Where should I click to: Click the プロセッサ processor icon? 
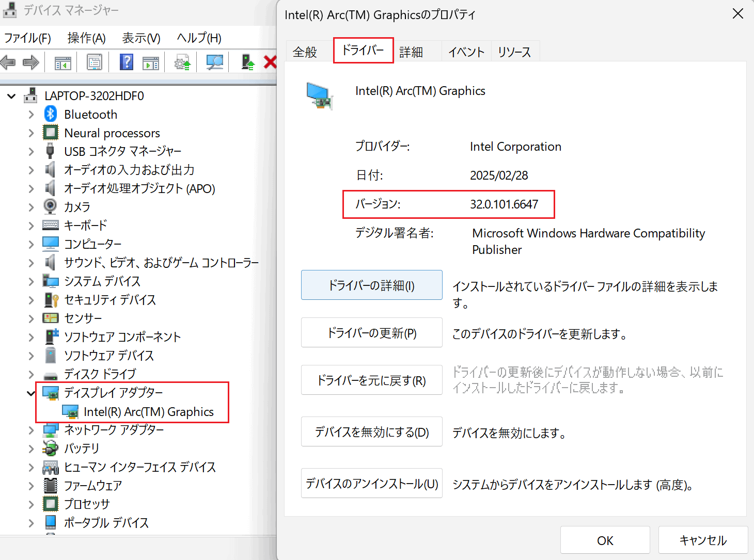[x=51, y=504]
